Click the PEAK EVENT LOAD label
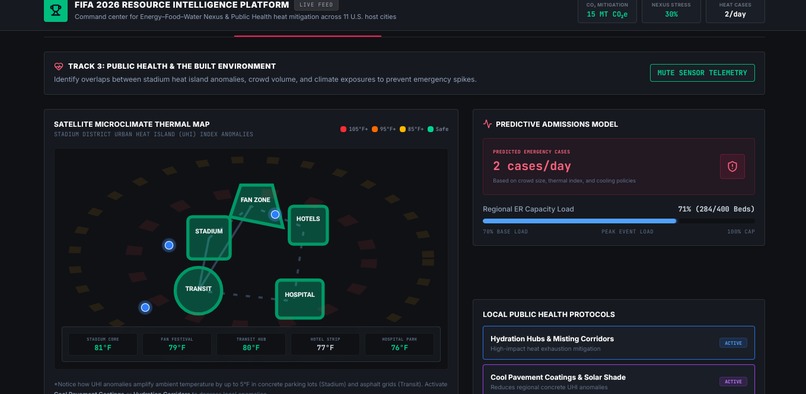This screenshot has width=806, height=394. point(627,232)
